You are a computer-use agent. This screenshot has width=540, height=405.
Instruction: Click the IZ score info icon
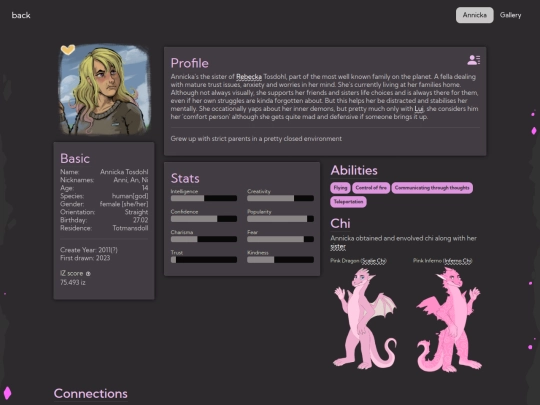(x=88, y=274)
